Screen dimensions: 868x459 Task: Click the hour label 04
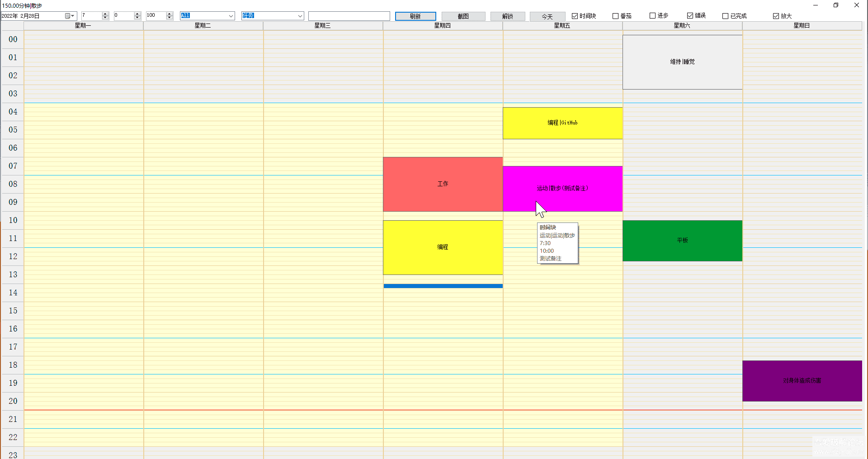13,112
